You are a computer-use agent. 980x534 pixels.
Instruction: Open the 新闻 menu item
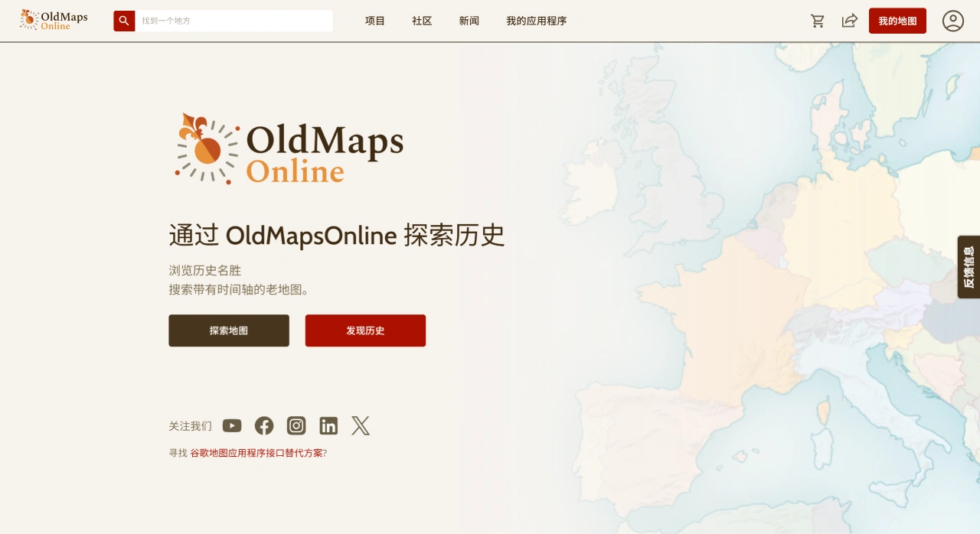pyautogui.click(x=469, y=21)
